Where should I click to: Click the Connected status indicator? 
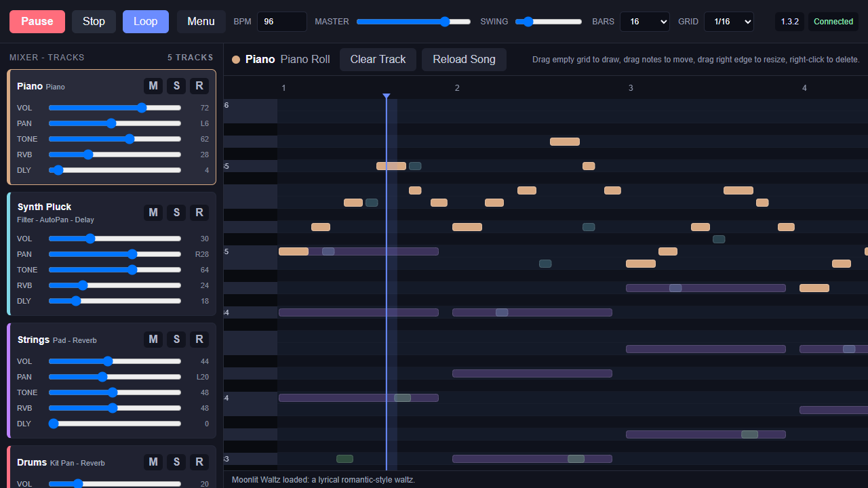pyautogui.click(x=833, y=22)
